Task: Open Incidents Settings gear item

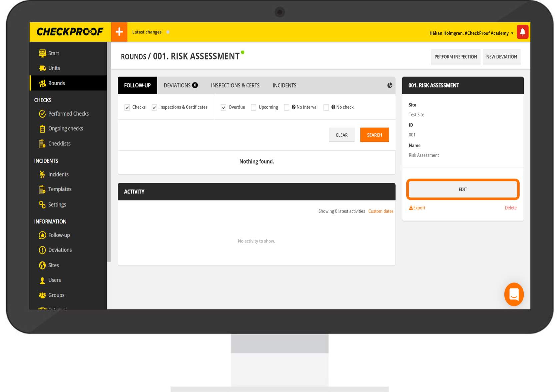Action: coord(57,204)
